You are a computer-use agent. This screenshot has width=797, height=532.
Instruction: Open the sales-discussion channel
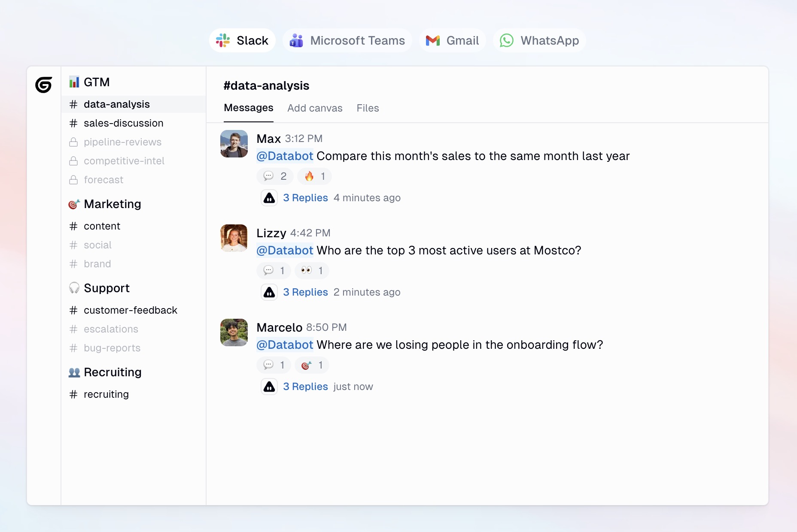click(x=123, y=123)
